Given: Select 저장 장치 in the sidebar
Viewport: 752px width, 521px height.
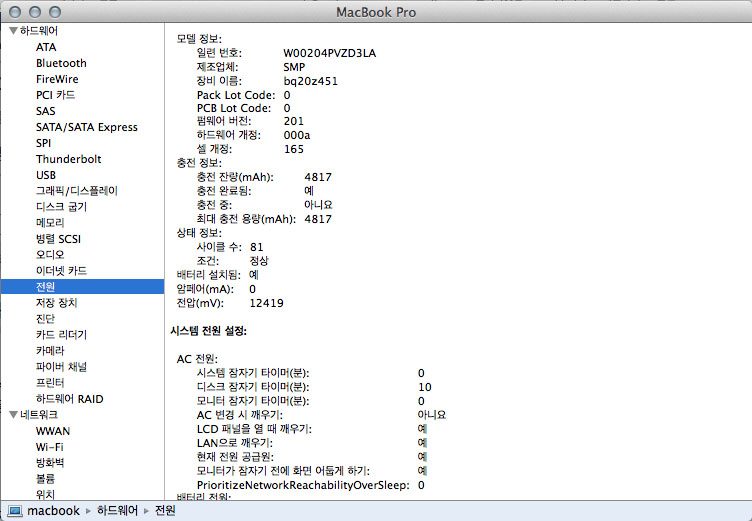Looking at the screenshot, I should click(x=56, y=303).
